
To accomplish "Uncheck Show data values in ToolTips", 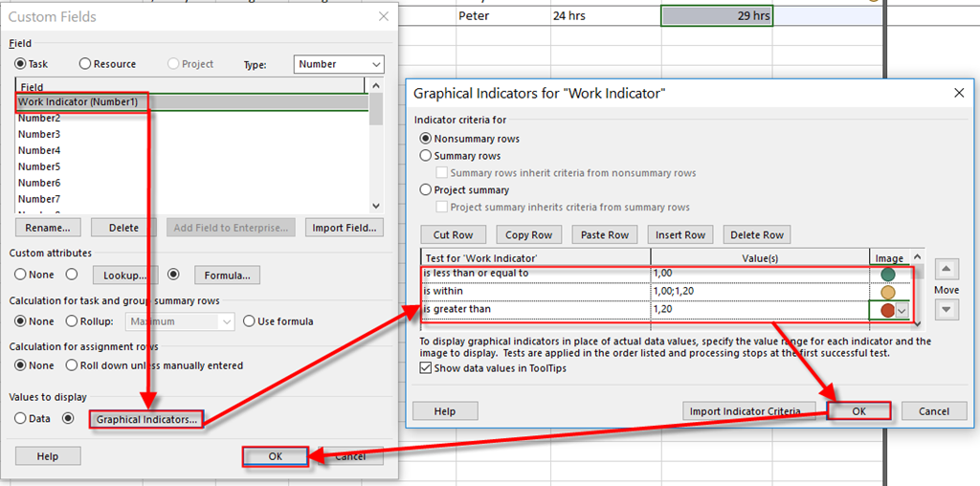I will [427, 368].
